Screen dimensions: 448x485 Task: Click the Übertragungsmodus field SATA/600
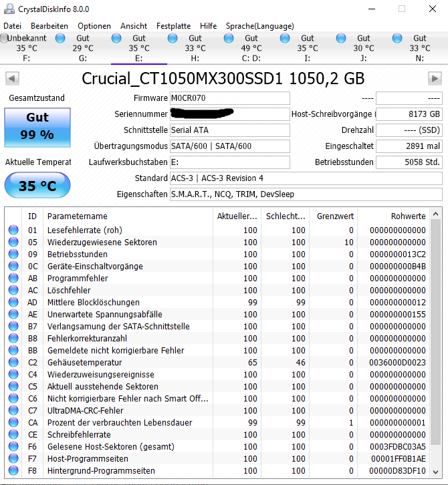[230, 146]
